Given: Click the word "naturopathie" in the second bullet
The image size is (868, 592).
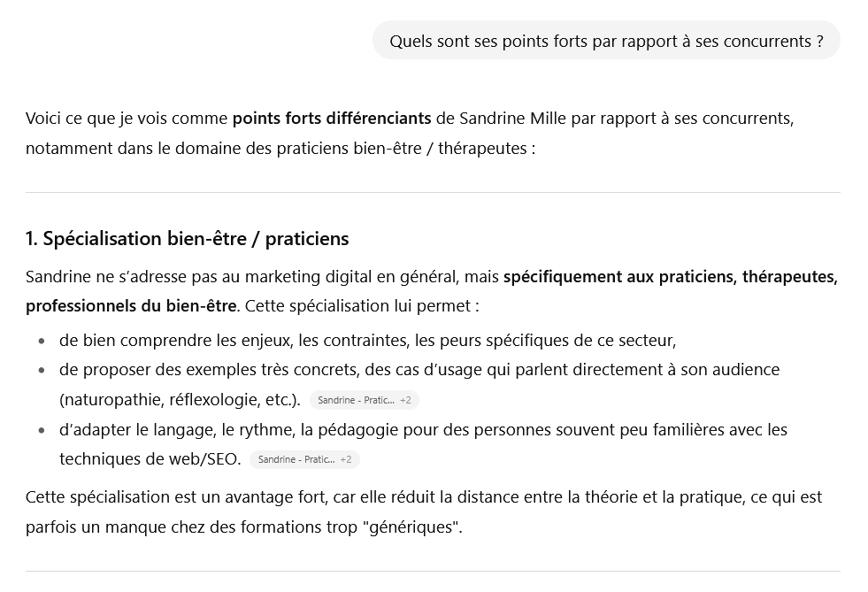Looking at the screenshot, I should coord(110,400).
